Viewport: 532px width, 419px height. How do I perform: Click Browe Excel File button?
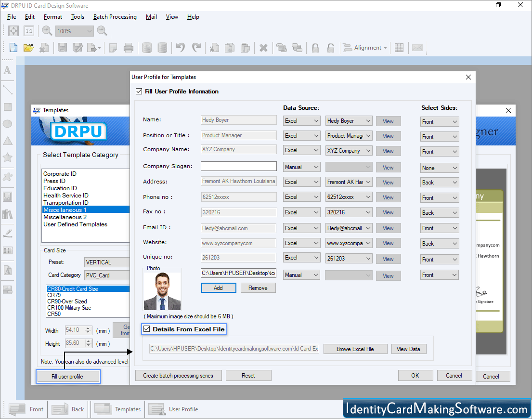(x=355, y=349)
